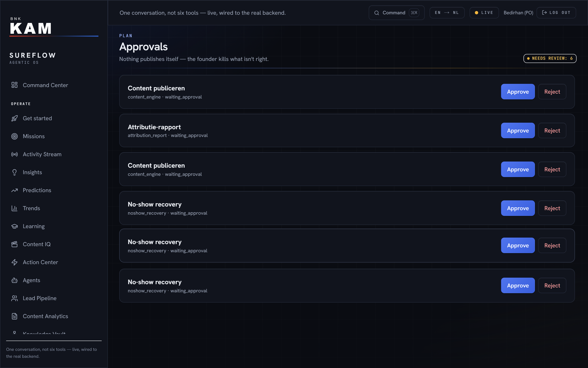Screen dimensions: 588x368
Task: Click the Trends bar chart icon
Action: tap(14, 208)
